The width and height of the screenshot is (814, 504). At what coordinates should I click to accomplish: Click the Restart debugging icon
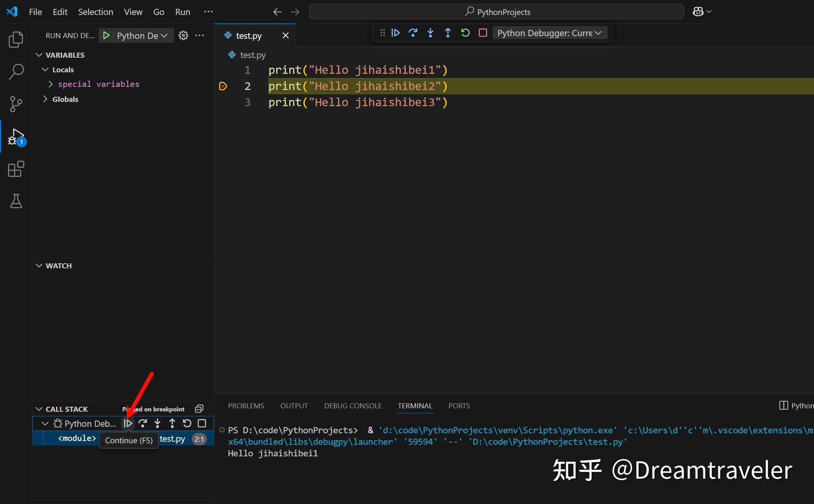click(x=465, y=33)
